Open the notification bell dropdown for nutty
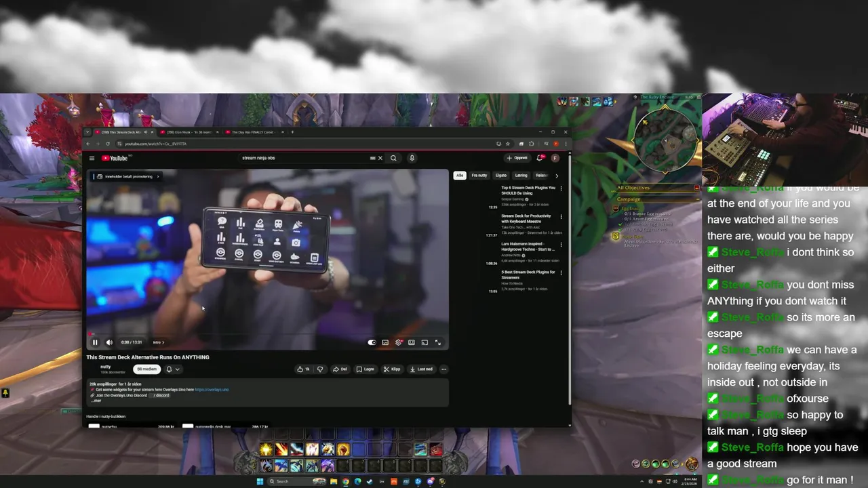Screen dimensions: 868x488 point(173,369)
